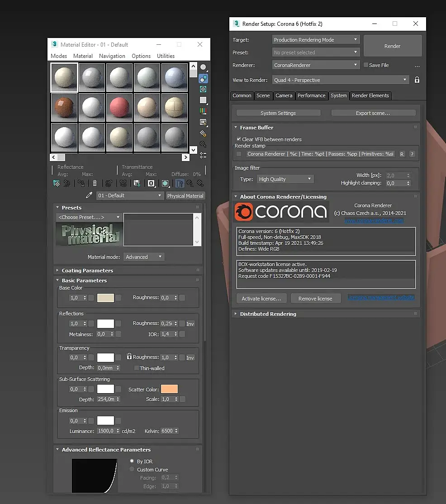Screen dimensions: 446x504
Task: Click the Export scene… button
Action: click(373, 113)
